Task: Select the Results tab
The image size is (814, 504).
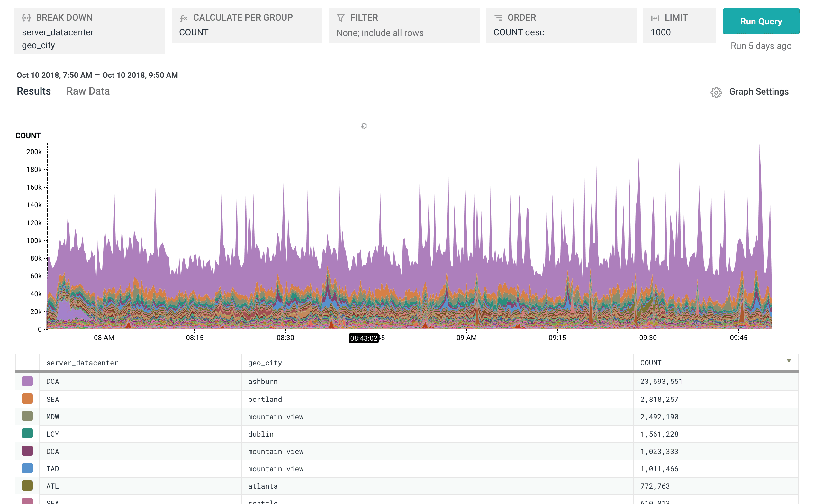Action: tap(33, 91)
